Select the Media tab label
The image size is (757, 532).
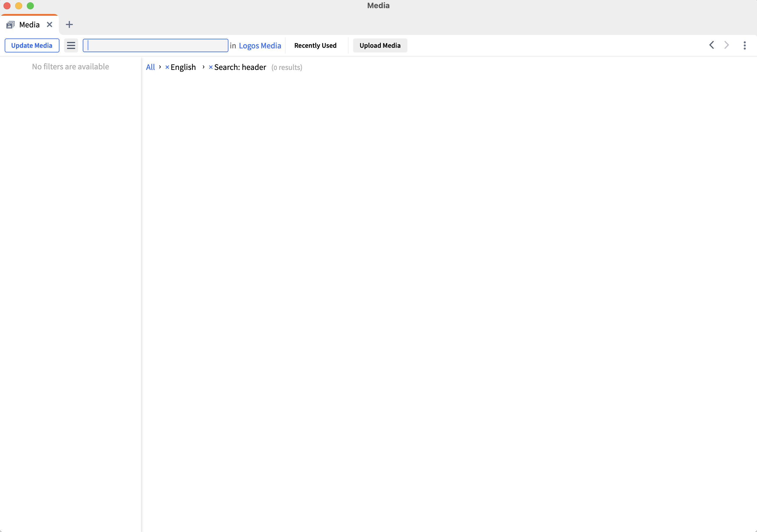click(x=29, y=25)
